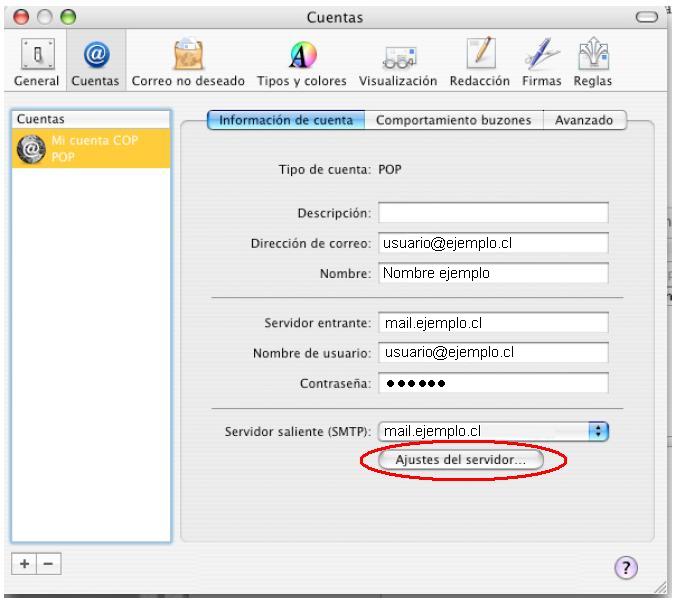Click the Descripción input field

click(x=493, y=213)
